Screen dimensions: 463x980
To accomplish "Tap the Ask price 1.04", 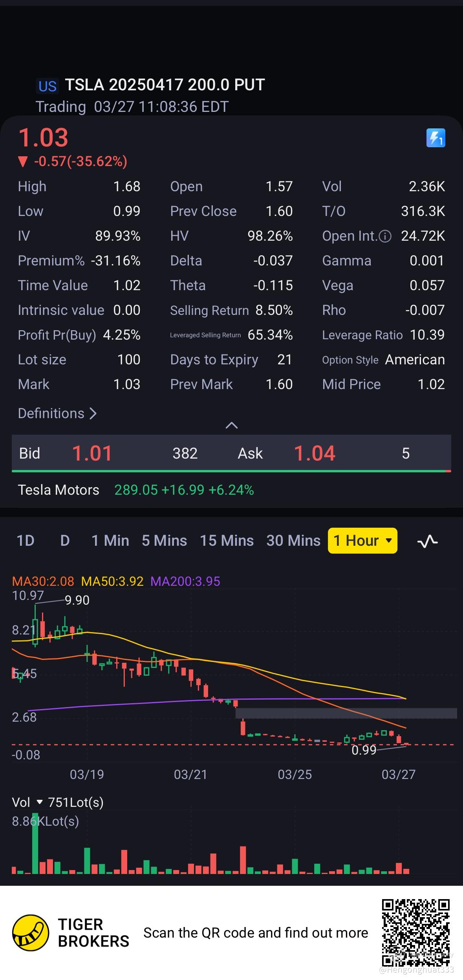I will (x=315, y=453).
